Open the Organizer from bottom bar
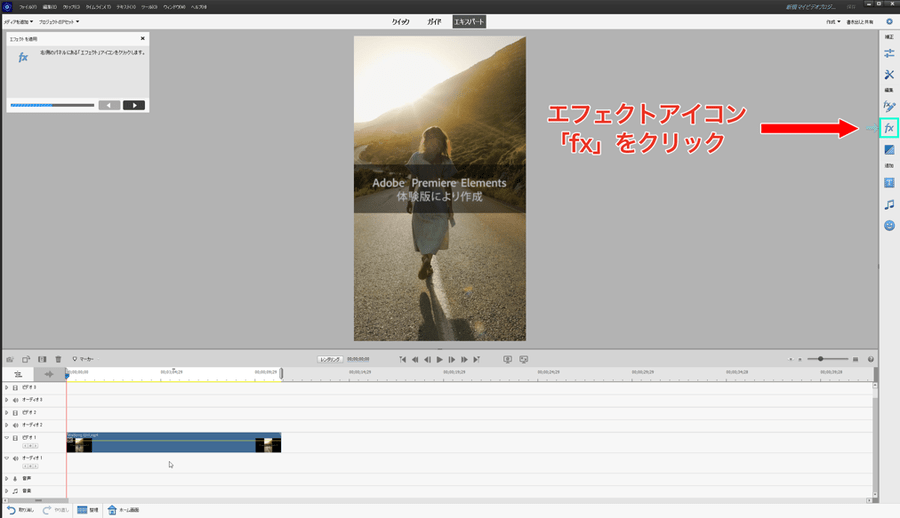The height and width of the screenshot is (518, 900). tap(88, 510)
